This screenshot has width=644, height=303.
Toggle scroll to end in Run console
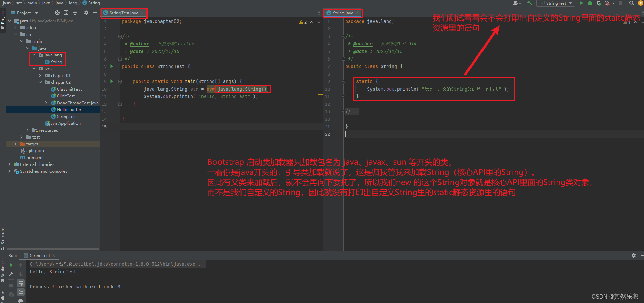(21, 292)
